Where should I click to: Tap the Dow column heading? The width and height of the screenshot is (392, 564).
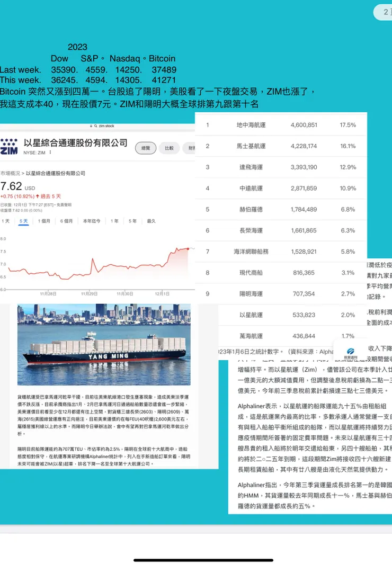point(59,58)
